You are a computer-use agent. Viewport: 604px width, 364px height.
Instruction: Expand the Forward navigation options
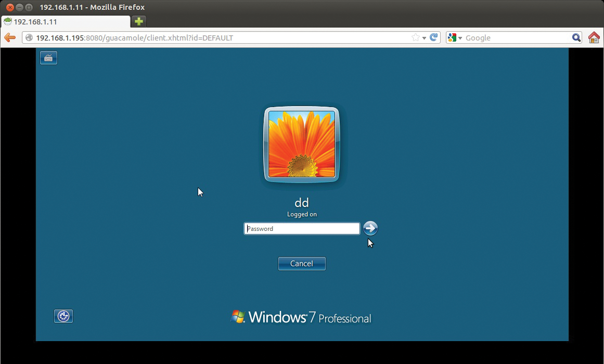(21, 37)
